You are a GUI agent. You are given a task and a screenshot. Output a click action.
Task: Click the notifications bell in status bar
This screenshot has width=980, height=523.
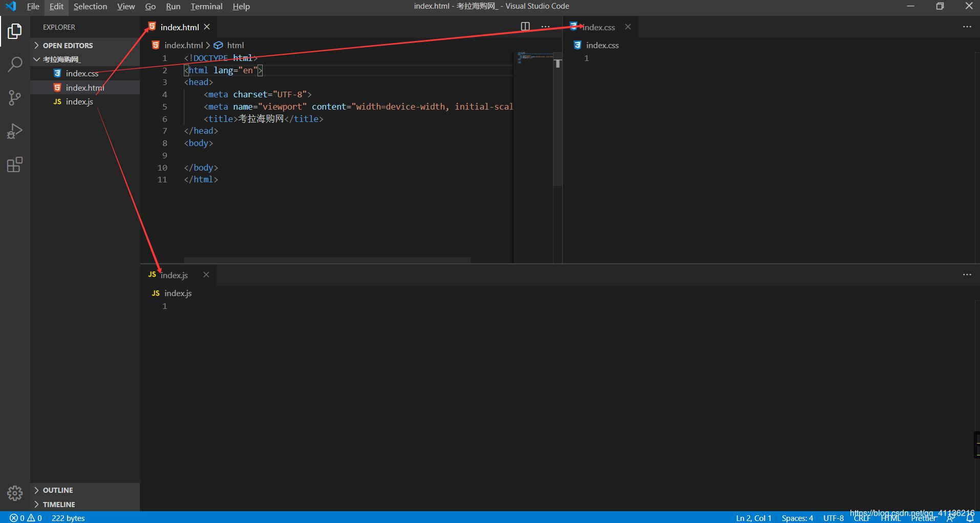(969, 518)
